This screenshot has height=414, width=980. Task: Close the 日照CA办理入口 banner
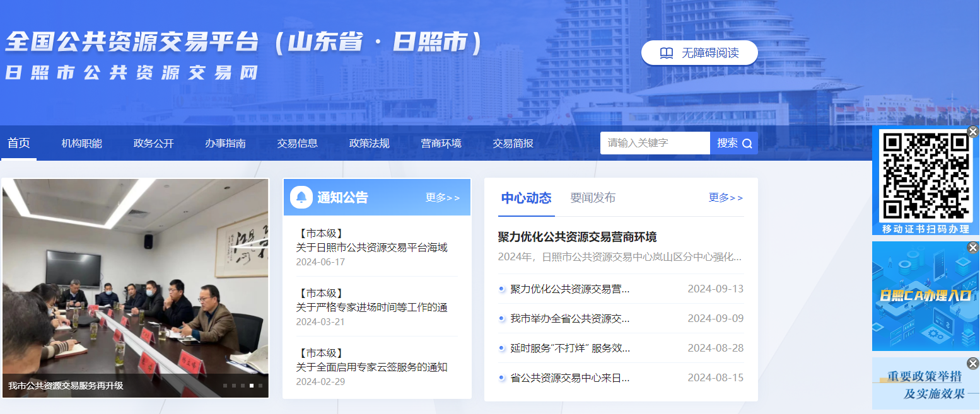tap(972, 247)
